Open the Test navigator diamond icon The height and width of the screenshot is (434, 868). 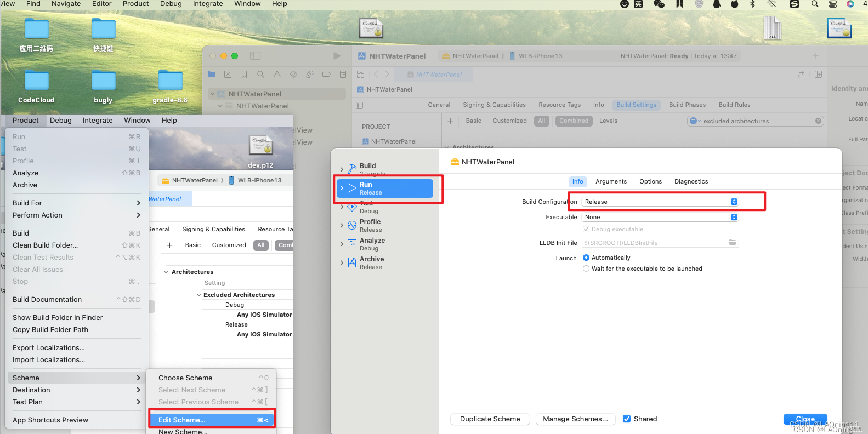click(x=293, y=74)
